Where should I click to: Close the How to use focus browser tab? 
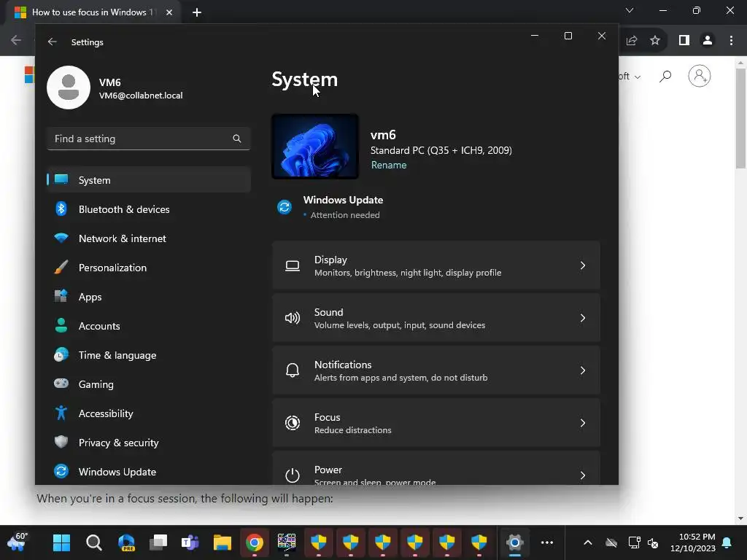tap(169, 12)
